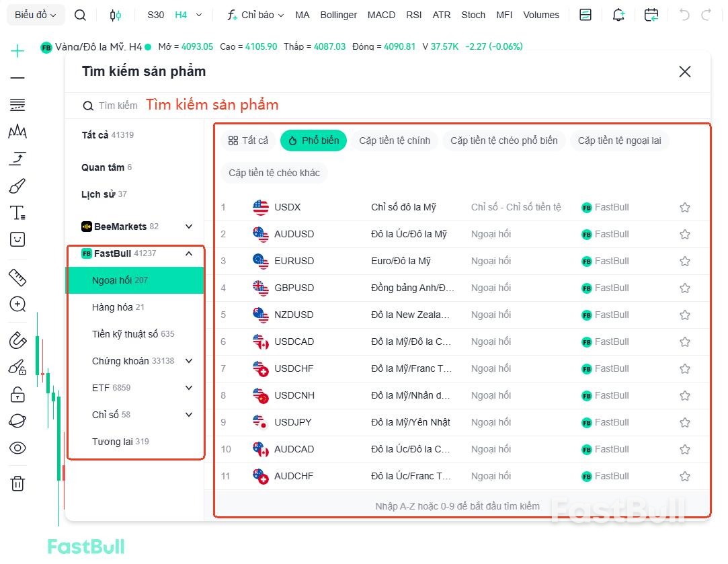
Task: Select the S30 timeframe
Action: pos(155,15)
